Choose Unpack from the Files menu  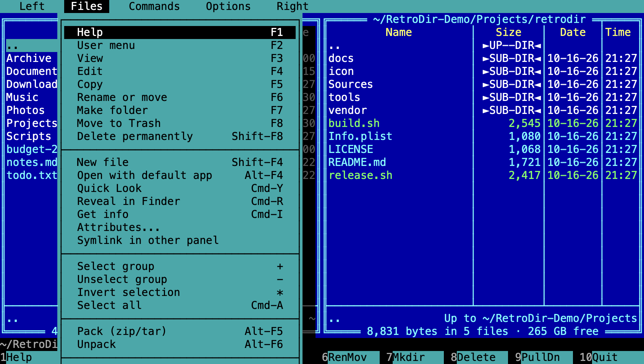(x=180, y=344)
